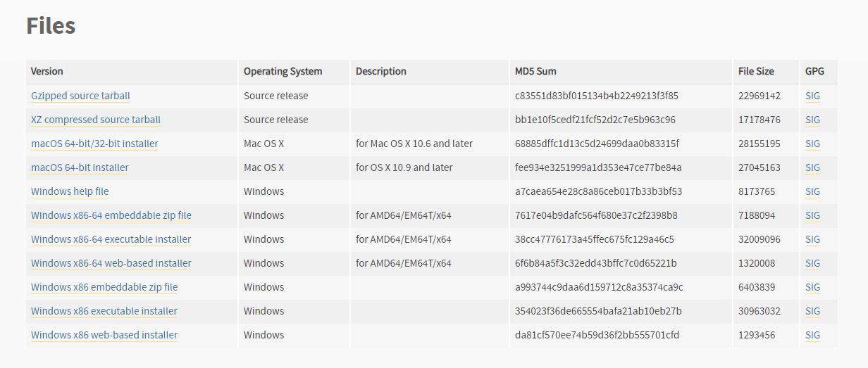Click file size 28155195
Viewport: 868px width, 368px height.
coord(759,144)
